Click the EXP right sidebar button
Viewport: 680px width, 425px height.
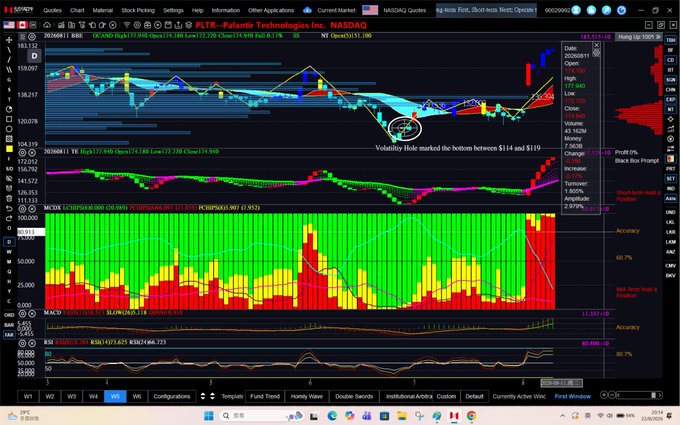click(670, 99)
